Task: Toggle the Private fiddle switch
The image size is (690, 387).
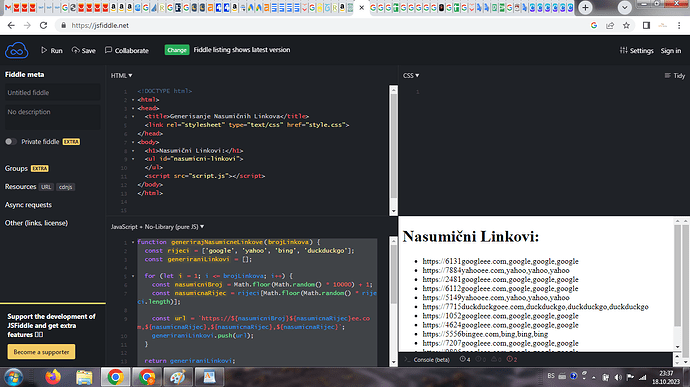Action: [x=11, y=141]
